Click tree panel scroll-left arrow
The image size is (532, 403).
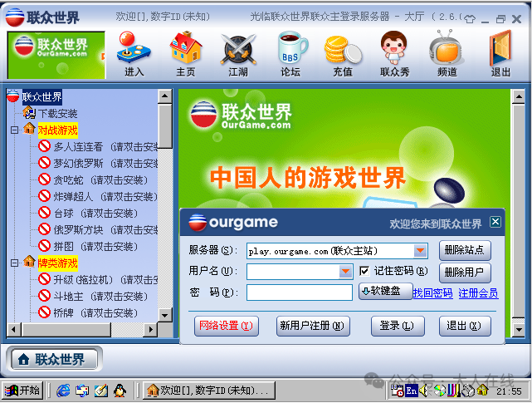[x=13, y=329]
